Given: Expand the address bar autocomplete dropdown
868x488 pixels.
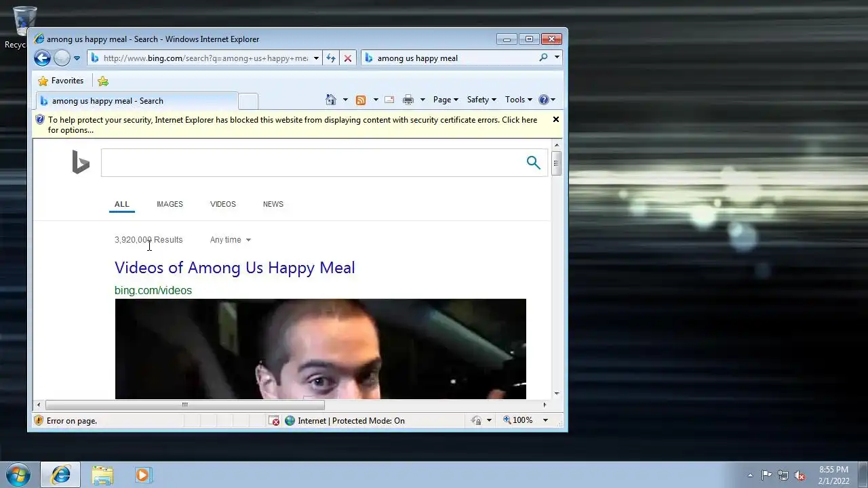Looking at the screenshot, I should (x=316, y=58).
